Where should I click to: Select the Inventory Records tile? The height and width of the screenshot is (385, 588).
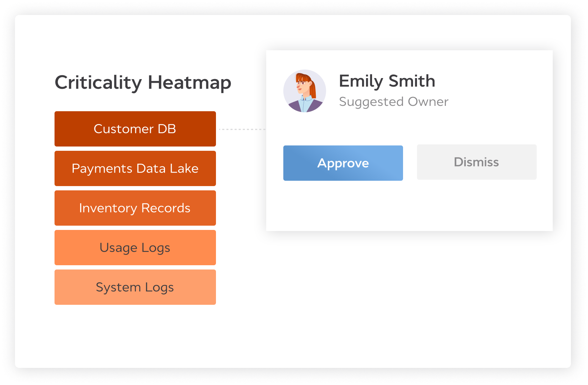(x=135, y=208)
